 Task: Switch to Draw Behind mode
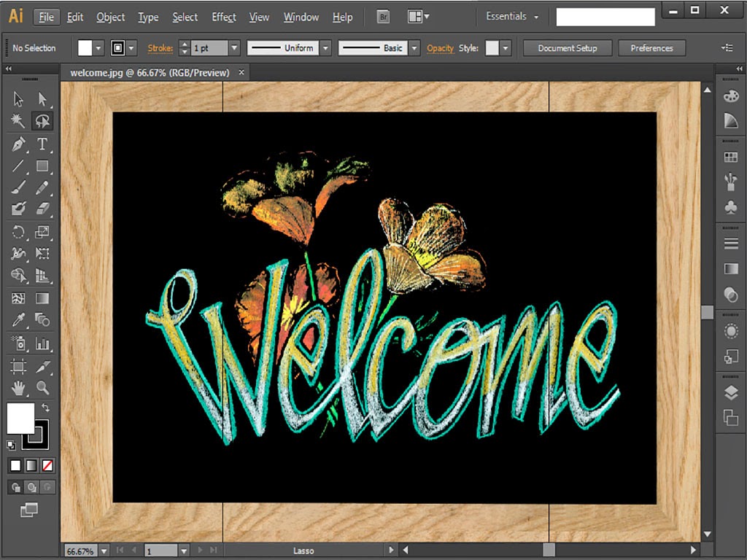coord(31,487)
